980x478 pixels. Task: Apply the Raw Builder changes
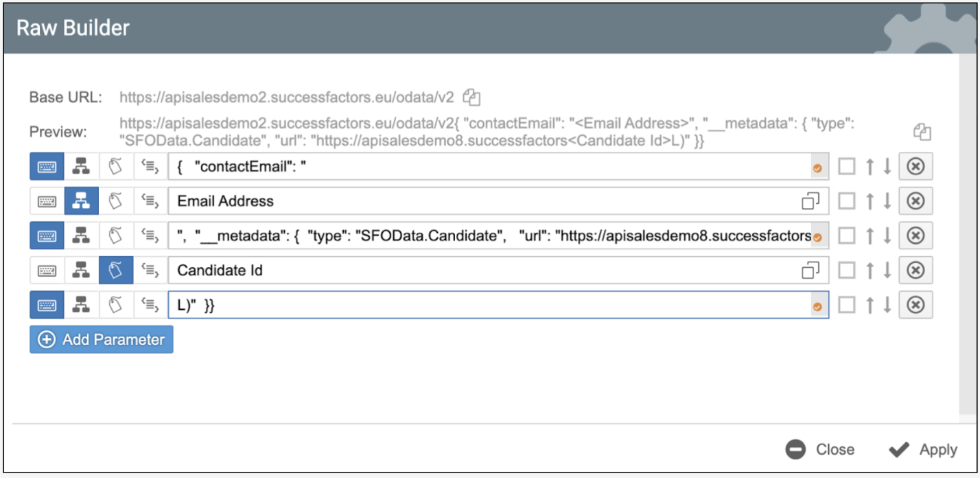(x=923, y=450)
